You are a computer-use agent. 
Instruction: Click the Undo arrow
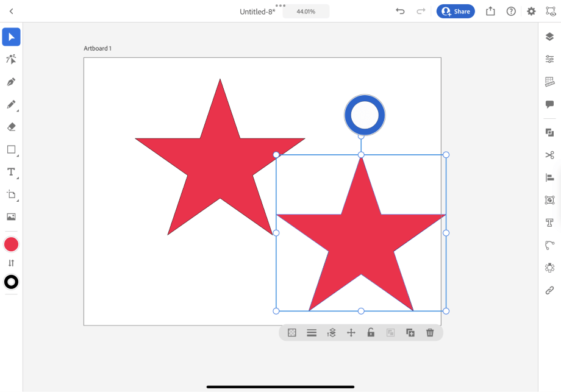coord(400,11)
